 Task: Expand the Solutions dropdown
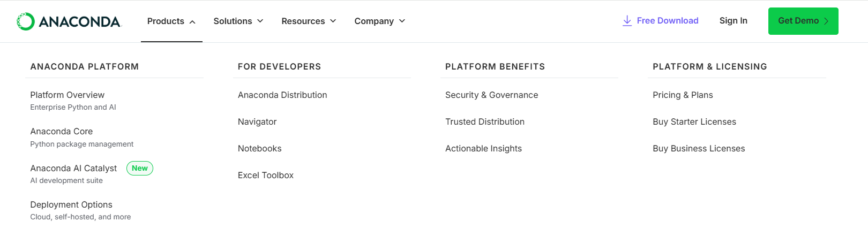[x=238, y=21]
